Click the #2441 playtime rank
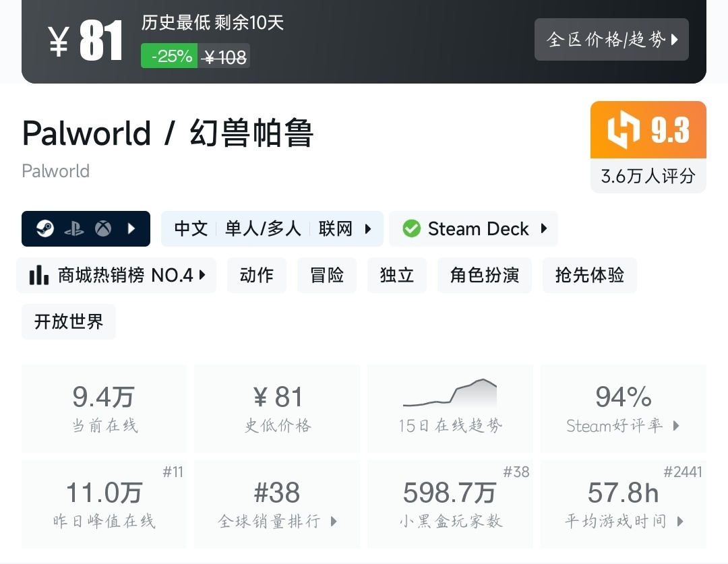Viewport: 728px width, 564px height. [x=683, y=472]
